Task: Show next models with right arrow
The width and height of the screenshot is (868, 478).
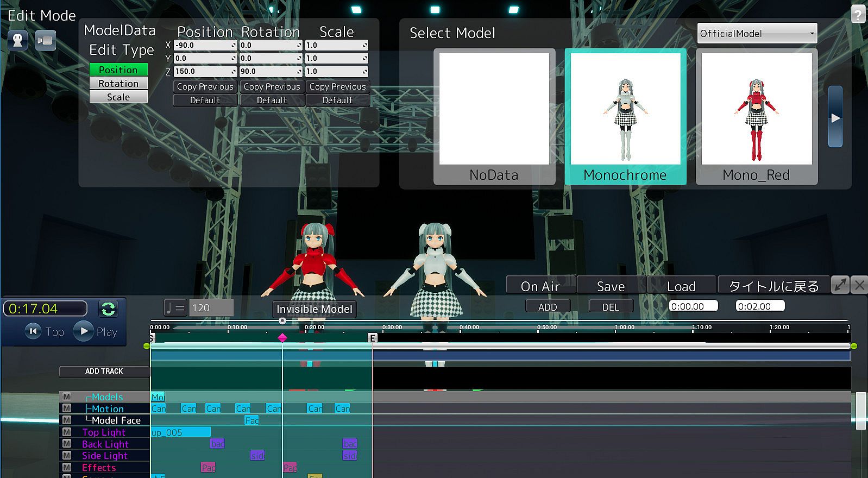Action: point(835,117)
